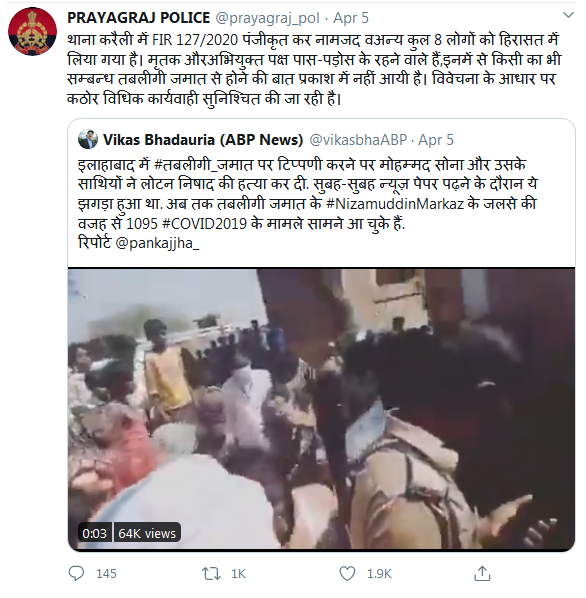Open the @prayagraj_pol handle
Screen dimensions: 586x598
pyautogui.click(x=268, y=18)
